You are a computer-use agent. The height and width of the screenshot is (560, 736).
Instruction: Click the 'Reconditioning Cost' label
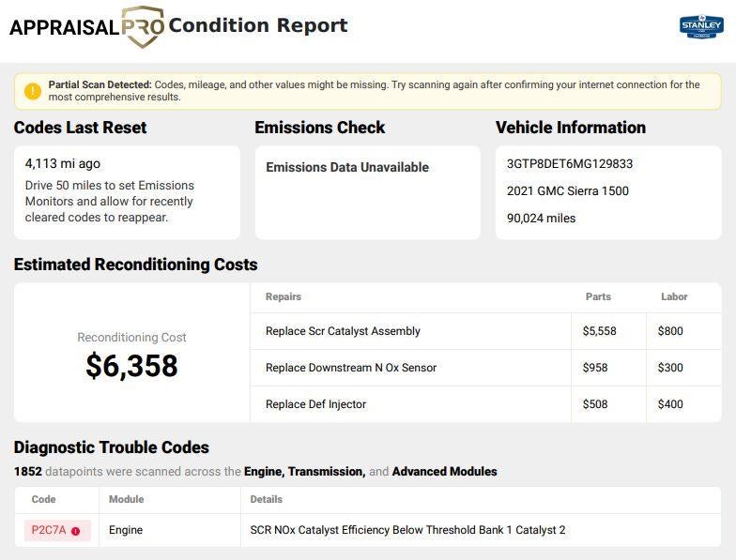pyautogui.click(x=131, y=338)
